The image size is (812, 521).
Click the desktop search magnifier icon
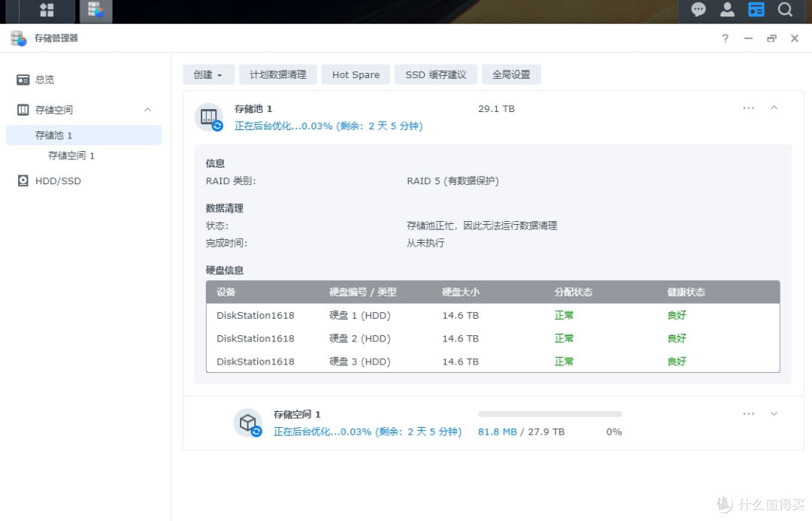coord(785,9)
